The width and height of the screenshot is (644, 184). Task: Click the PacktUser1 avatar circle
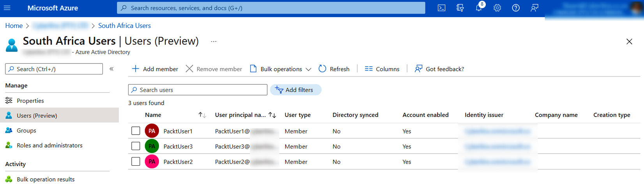point(152,131)
